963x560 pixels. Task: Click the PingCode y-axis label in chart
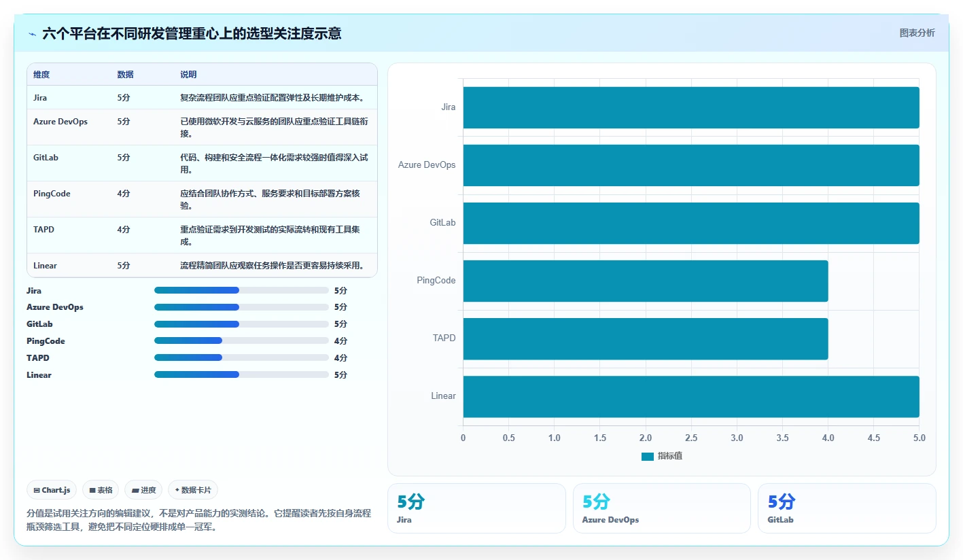point(436,281)
